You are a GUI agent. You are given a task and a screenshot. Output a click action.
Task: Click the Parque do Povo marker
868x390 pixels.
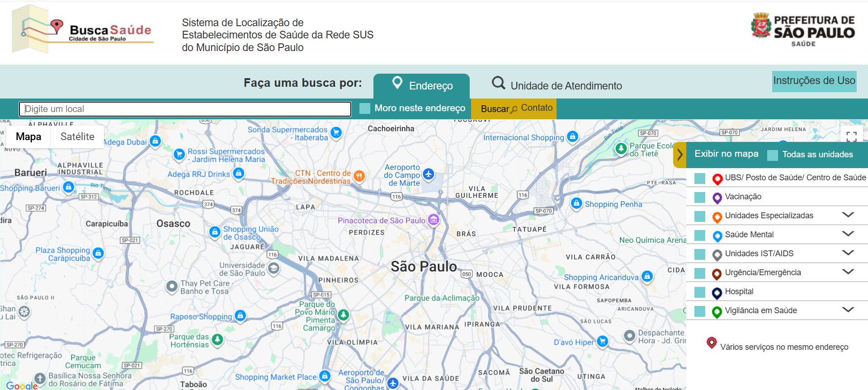pos(343,315)
